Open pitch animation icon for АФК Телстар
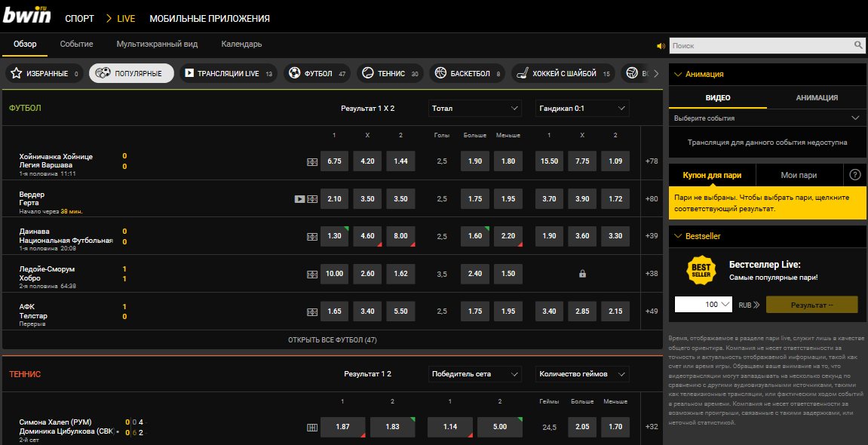Screen dimensions: 868x445 click(312, 311)
